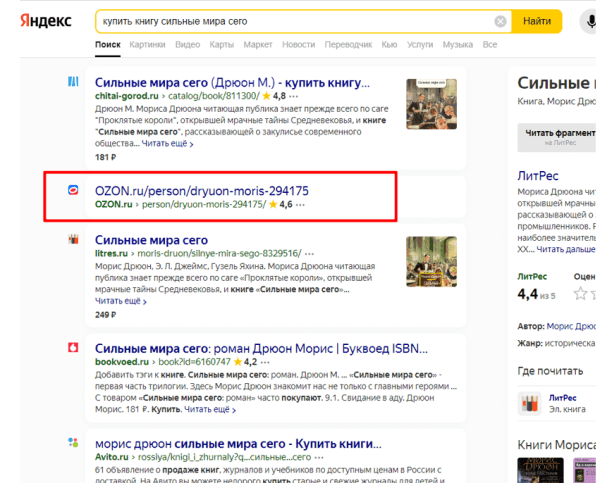Open more options dots on bookvoed result
600x483 pixels.
point(265,362)
